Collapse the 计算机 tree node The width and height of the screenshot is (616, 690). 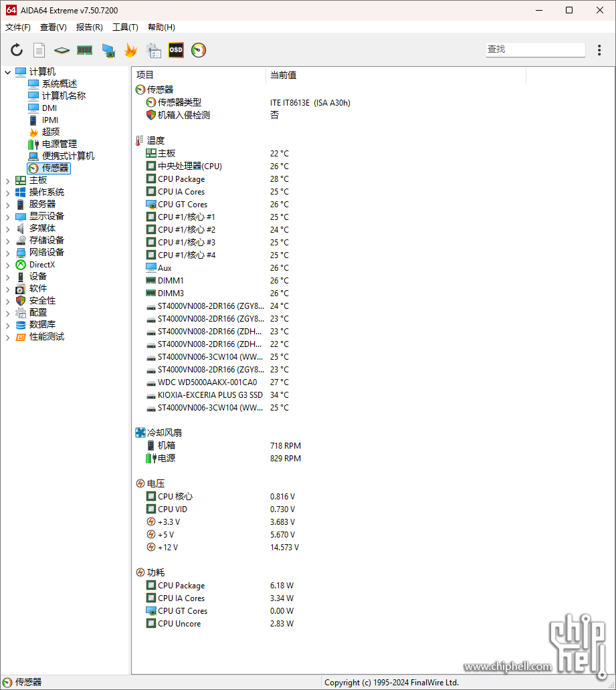pyautogui.click(x=8, y=72)
